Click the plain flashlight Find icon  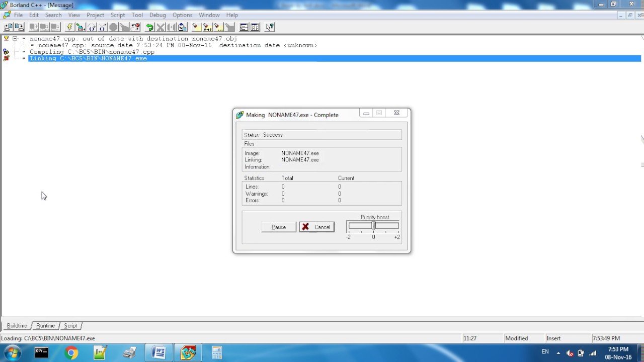tap(196, 27)
